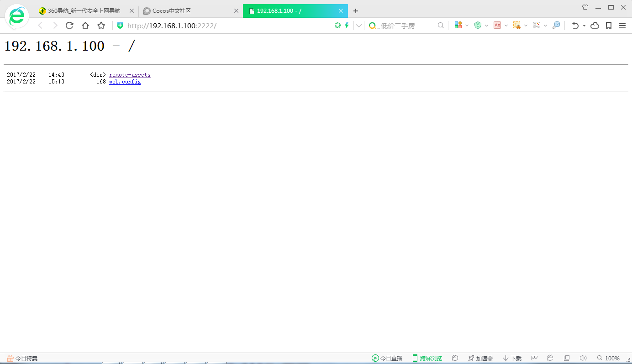Screen dimensions: 632x364
Task: Expand the yuan shield dropdown arrow
Action: click(487, 26)
